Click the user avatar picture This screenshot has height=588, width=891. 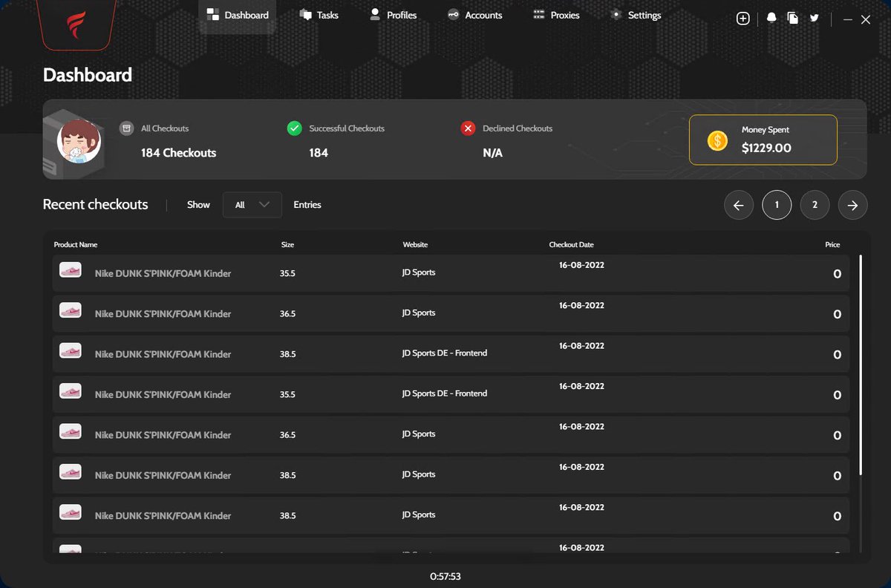click(x=79, y=141)
